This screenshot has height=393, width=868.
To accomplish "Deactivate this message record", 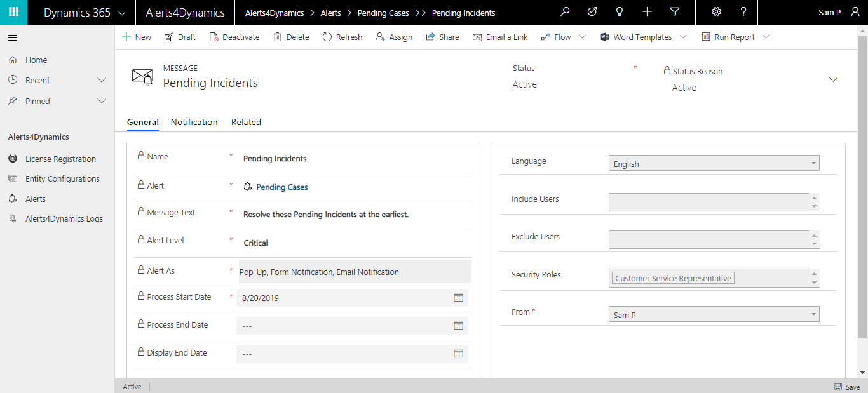I will tap(234, 37).
